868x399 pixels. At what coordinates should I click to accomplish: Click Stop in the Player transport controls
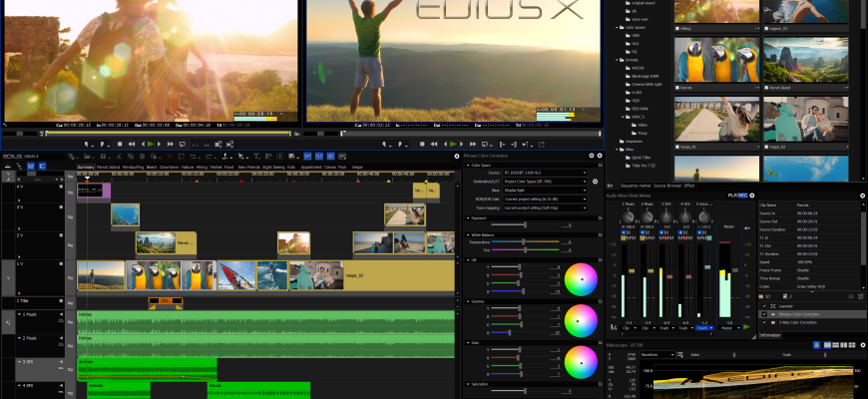(x=120, y=144)
